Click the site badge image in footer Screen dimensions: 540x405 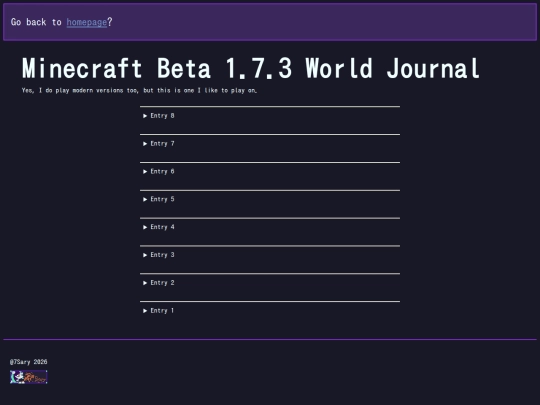coord(29,377)
